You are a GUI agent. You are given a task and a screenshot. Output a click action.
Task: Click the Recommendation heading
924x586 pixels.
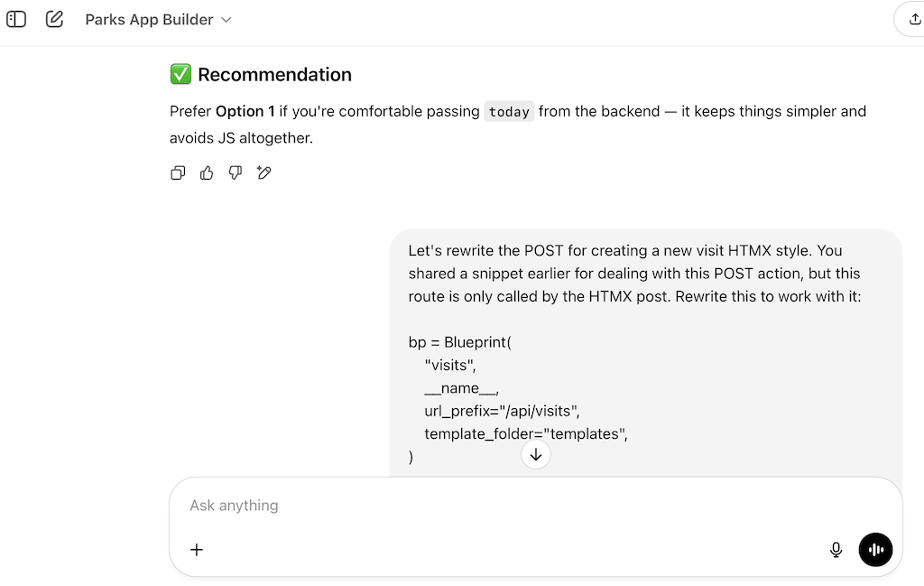click(x=274, y=75)
